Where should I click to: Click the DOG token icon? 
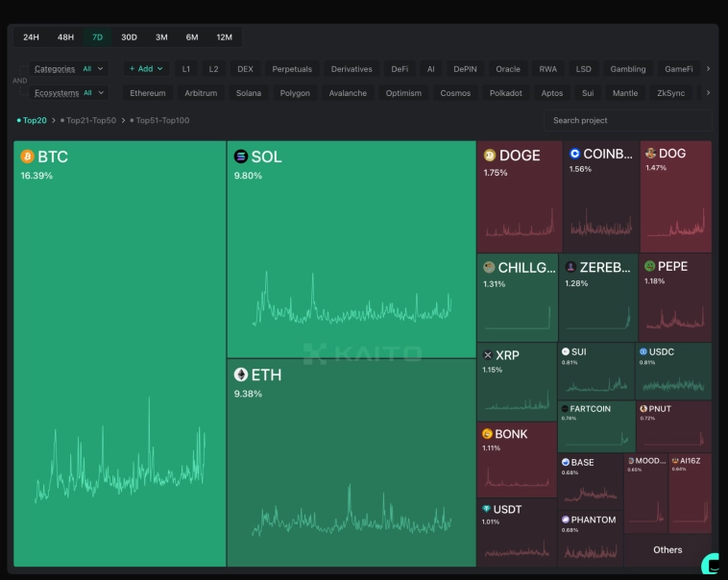650,153
